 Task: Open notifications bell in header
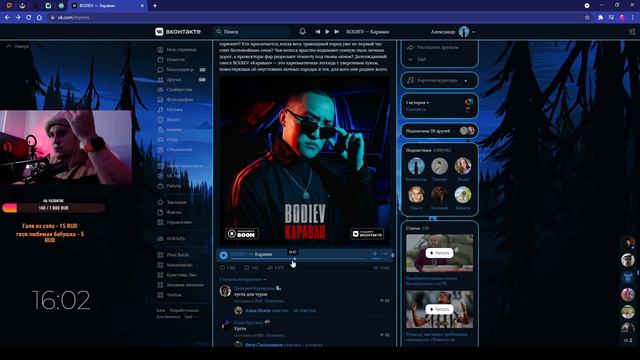click(302, 31)
